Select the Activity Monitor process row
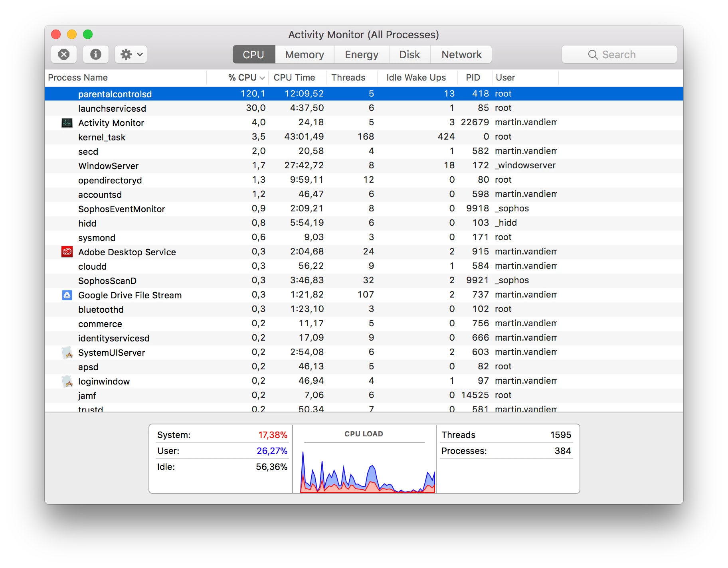The image size is (728, 568). pyautogui.click(x=364, y=122)
